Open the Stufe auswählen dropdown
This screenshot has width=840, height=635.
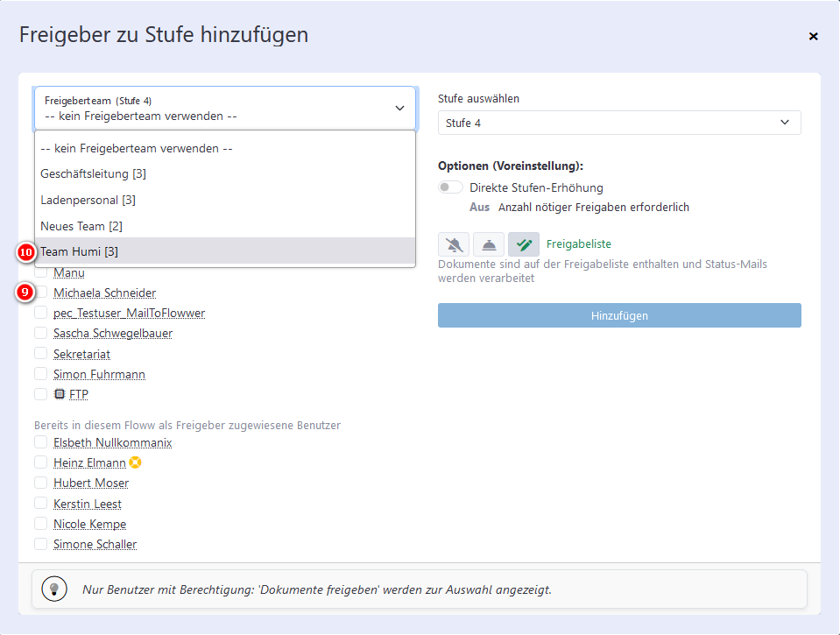(x=619, y=123)
